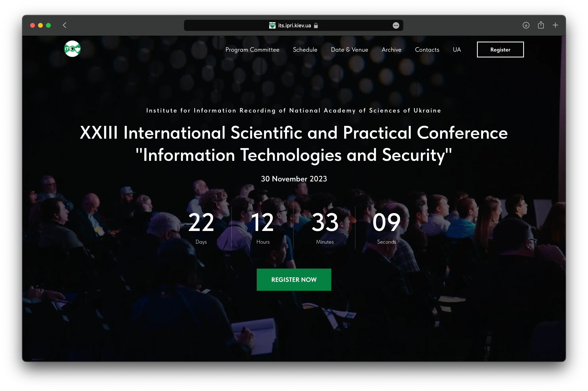The width and height of the screenshot is (588, 391).
Task: Click the green REGISTER NOW button
Action: pyautogui.click(x=294, y=279)
